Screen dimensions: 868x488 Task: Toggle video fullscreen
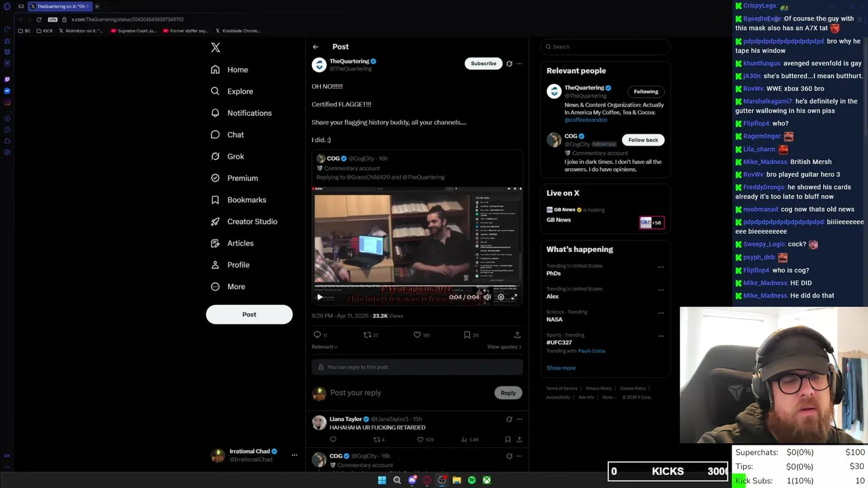click(514, 297)
